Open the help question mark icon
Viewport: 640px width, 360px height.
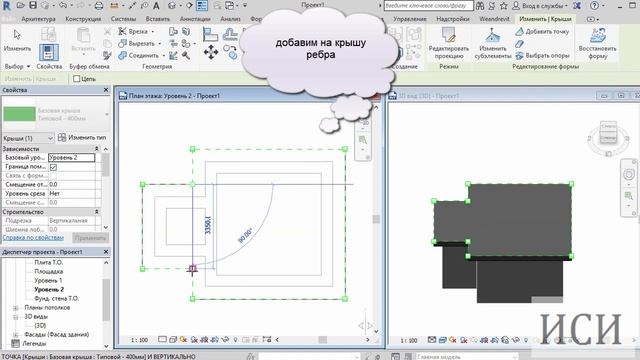pyautogui.click(x=594, y=6)
